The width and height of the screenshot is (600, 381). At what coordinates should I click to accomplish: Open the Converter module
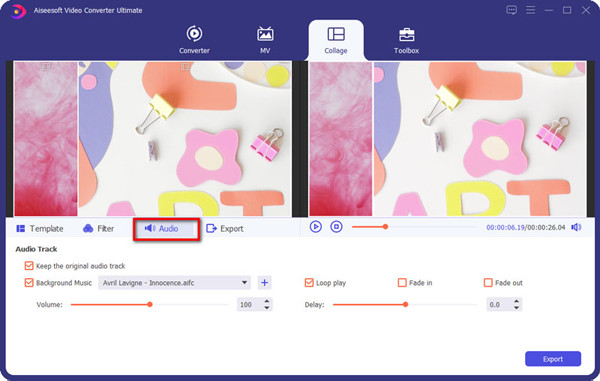(194, 39)
